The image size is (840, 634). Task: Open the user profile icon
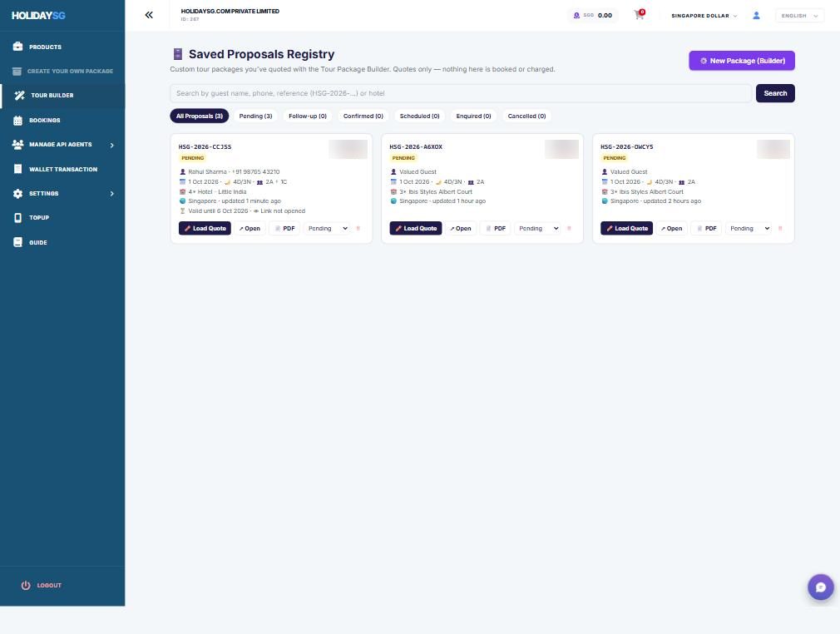click(x=756, y=16)
